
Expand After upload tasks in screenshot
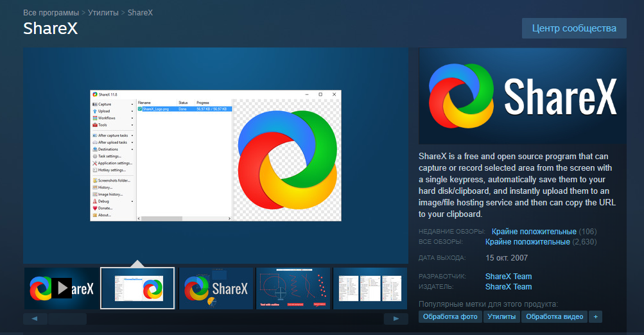click(113, 142)
